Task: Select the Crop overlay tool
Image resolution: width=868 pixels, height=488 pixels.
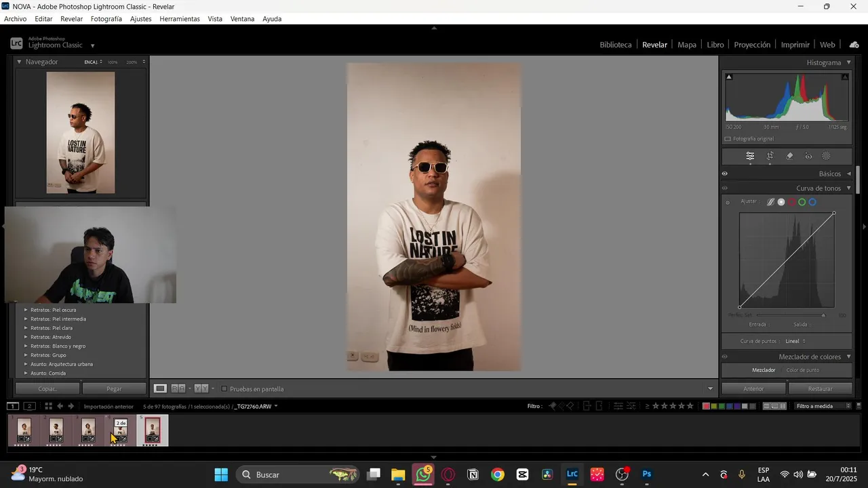Action: coord(770,156)
